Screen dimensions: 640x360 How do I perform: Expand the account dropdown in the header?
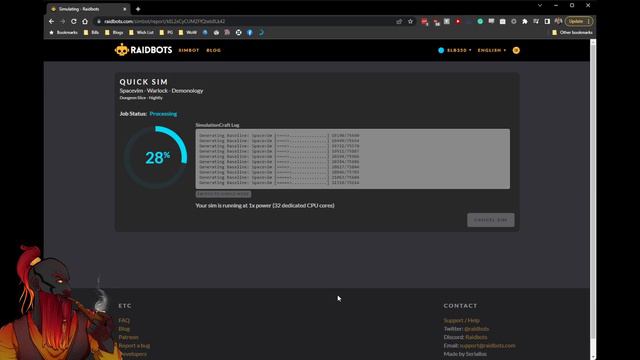coord(455,50)
